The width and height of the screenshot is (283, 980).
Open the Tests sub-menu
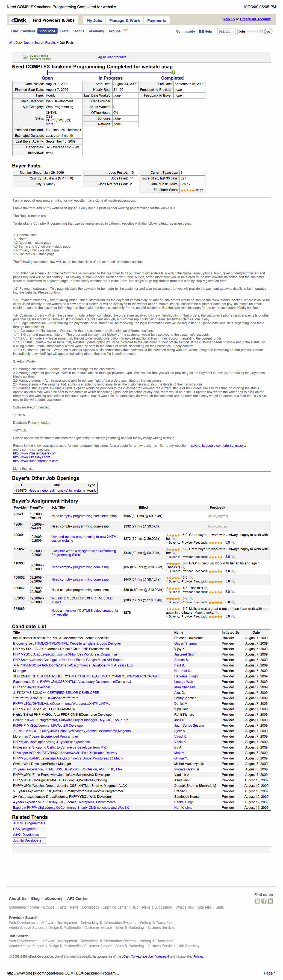coord(64,31)
